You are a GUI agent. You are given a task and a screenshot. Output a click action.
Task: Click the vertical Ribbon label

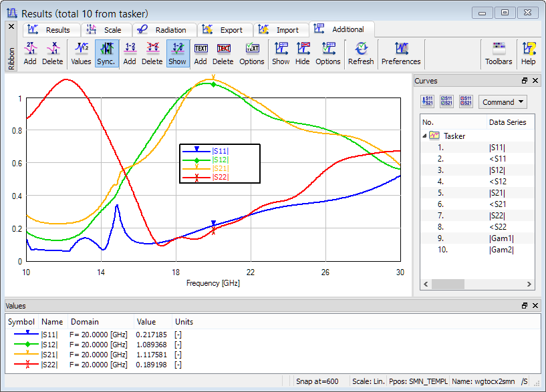pos(11,59)
